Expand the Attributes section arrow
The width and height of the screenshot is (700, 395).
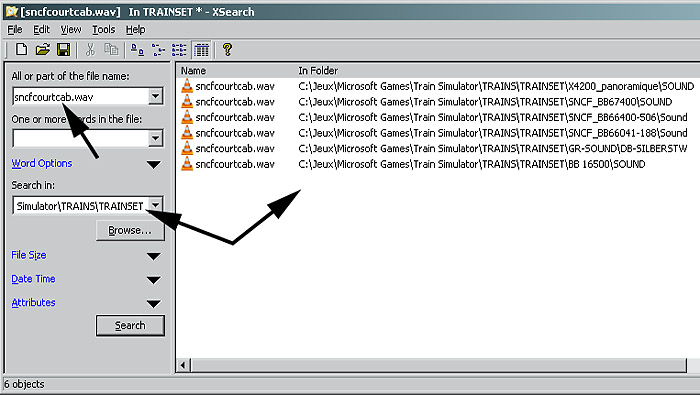[x=154, y=304]
